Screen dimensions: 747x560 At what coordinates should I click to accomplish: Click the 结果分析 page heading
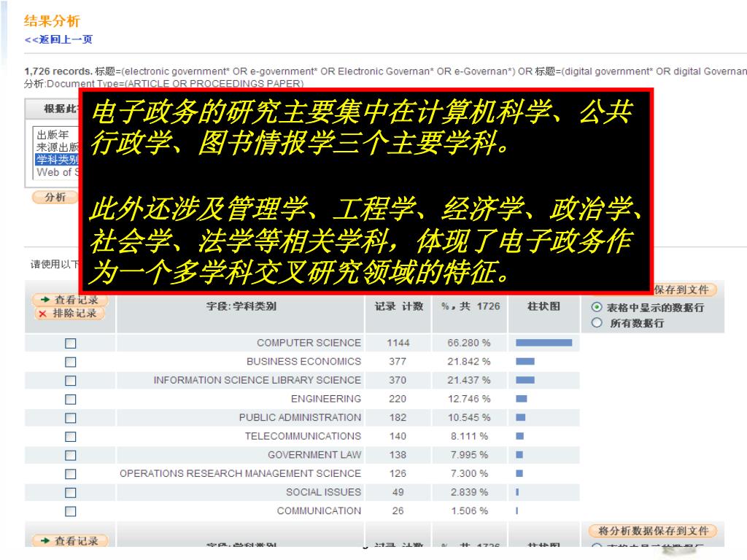[x=52, y=21]
